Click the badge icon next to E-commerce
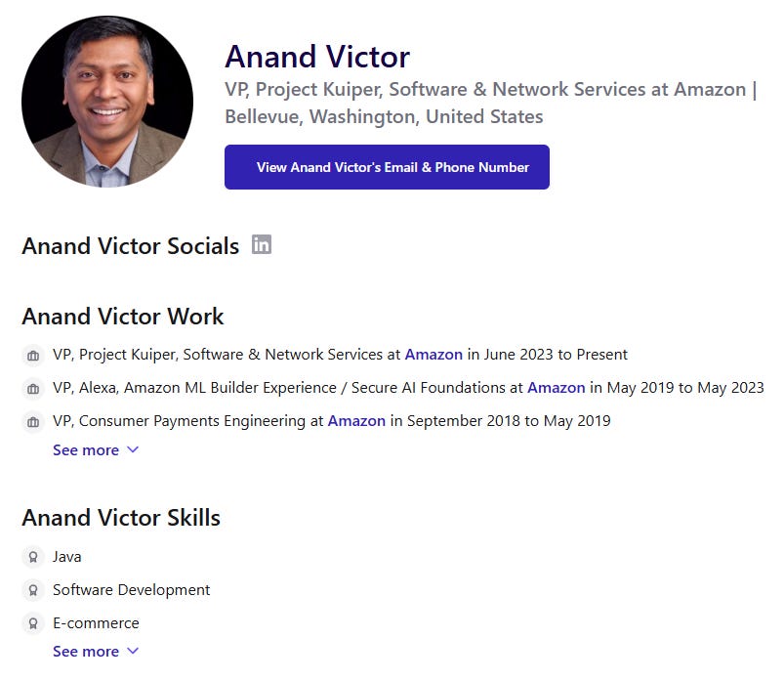Image resolution: width=784 pixels, height=681 pixels. 33,624
